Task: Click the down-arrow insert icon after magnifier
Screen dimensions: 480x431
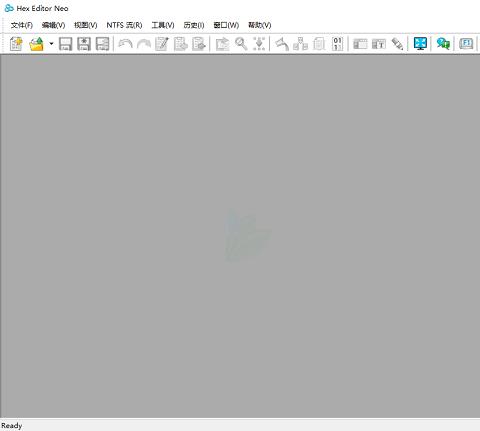Action: tap(259, 44)
